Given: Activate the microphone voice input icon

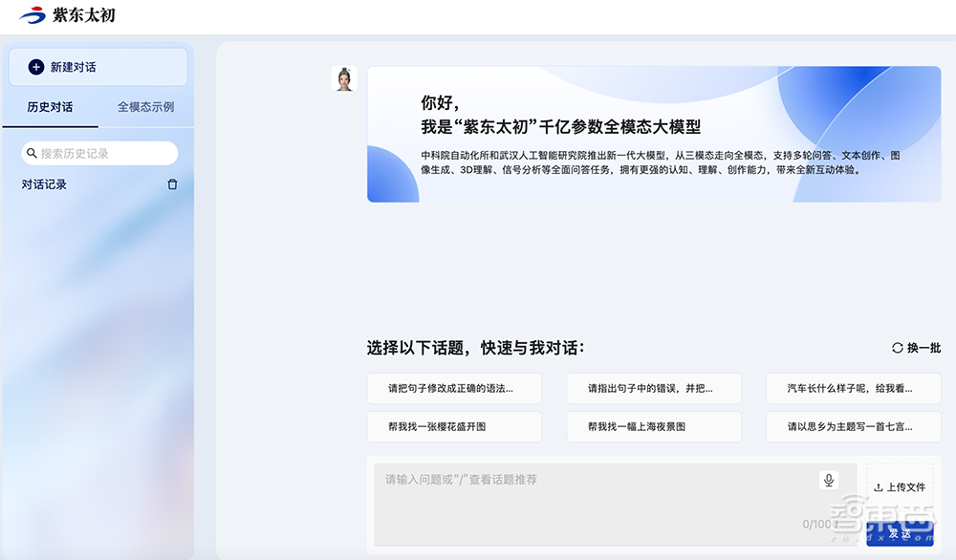Looking at the screenshot, I should point(831,480).
